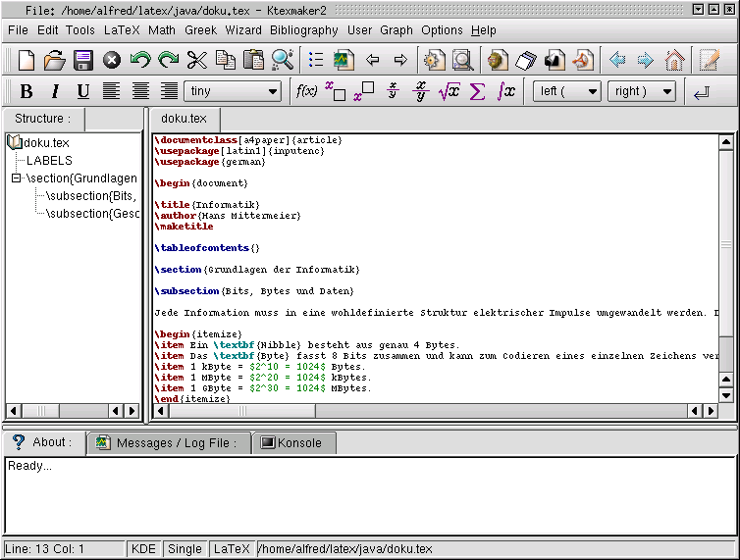Insert an integral symbol
Screen dimensions: 740x560
tap(506, 91)
